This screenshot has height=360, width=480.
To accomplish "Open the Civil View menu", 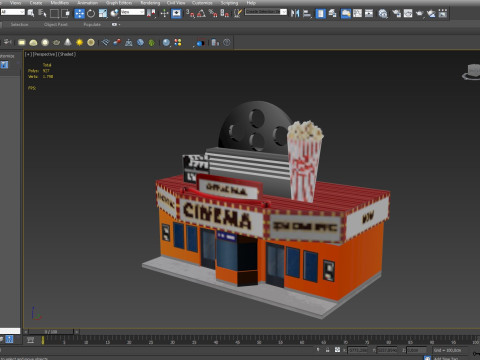I will point(176,3).
